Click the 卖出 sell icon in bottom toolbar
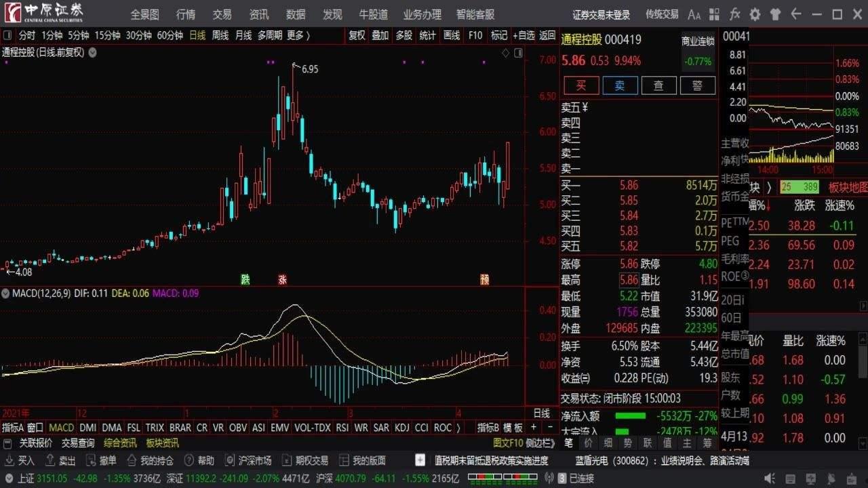 [50, 460]
